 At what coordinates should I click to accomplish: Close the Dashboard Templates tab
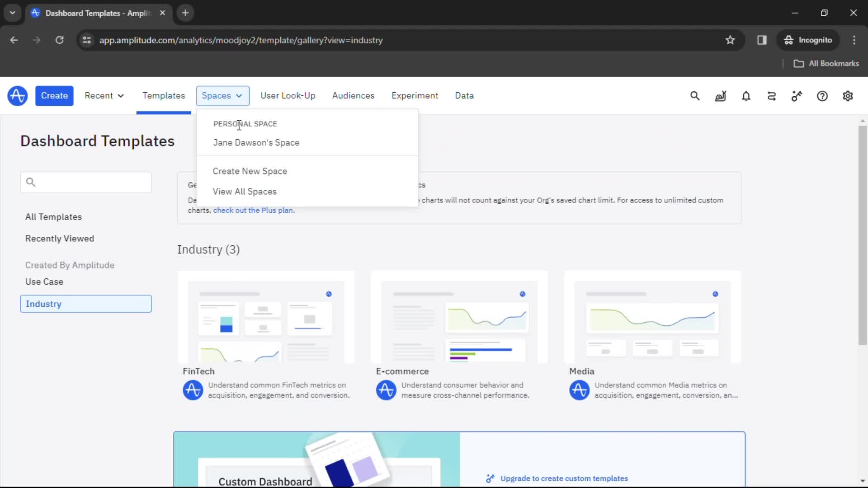click(x=162, y=13)
